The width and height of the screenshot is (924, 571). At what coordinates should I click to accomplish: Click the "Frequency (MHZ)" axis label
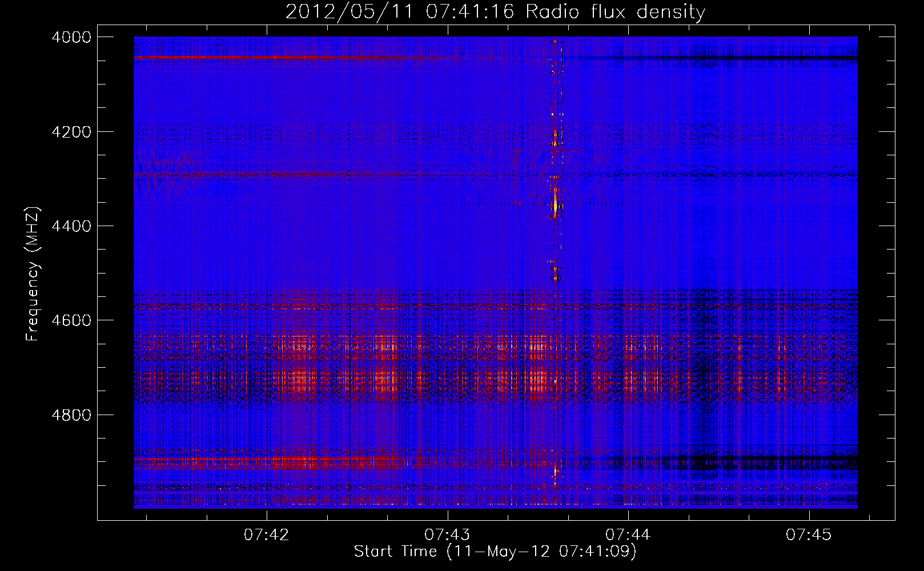pyautogui.click(x=33, y=274)
